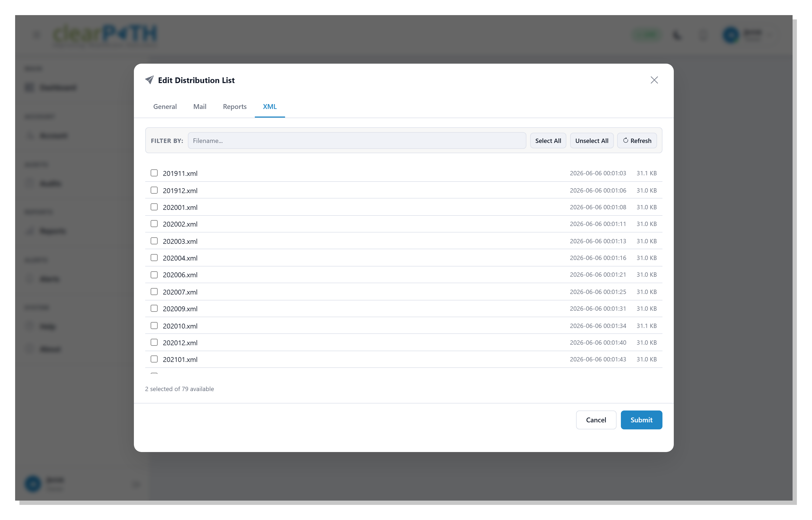Click the blue avatar at the sidebar bottom
Viewport: 812px width, 520px height.
33,484
